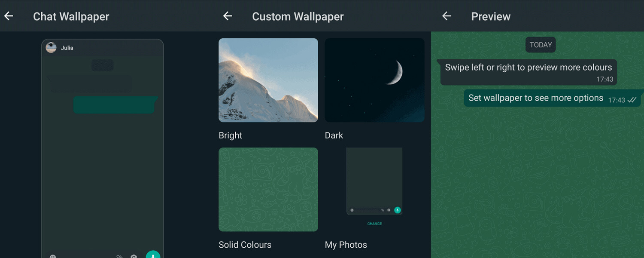
Task: Click 17:43 timestamp under the Swipe message
Action: pyautogui.click(x=605, y=79)
